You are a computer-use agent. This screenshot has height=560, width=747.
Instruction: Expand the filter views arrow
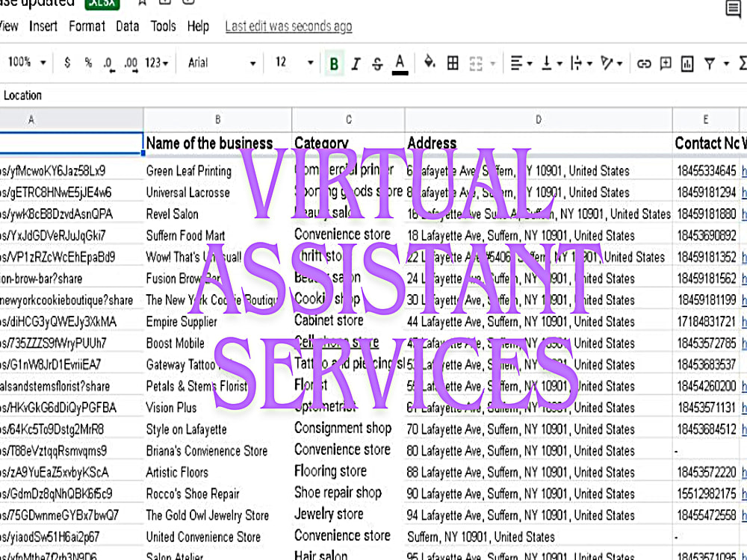coord(726,63)
